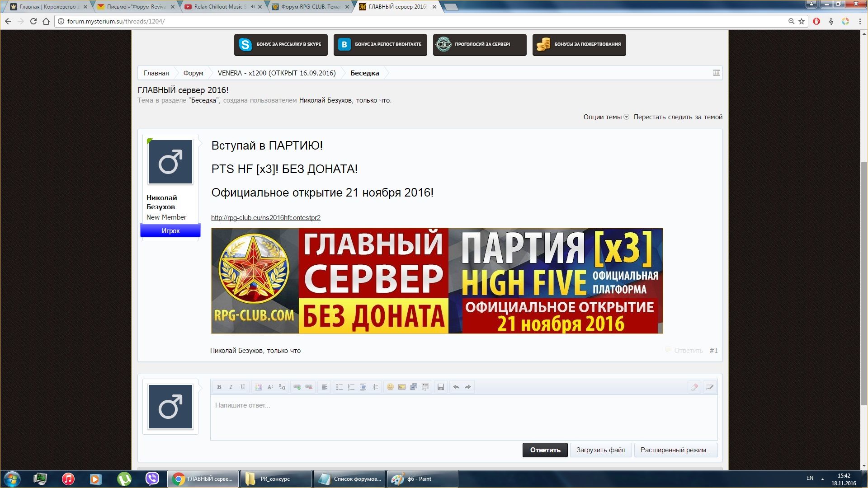Open the Форум breadcrumb item
This screenshot has width=868, height=488.
click(x=193, y=73)
